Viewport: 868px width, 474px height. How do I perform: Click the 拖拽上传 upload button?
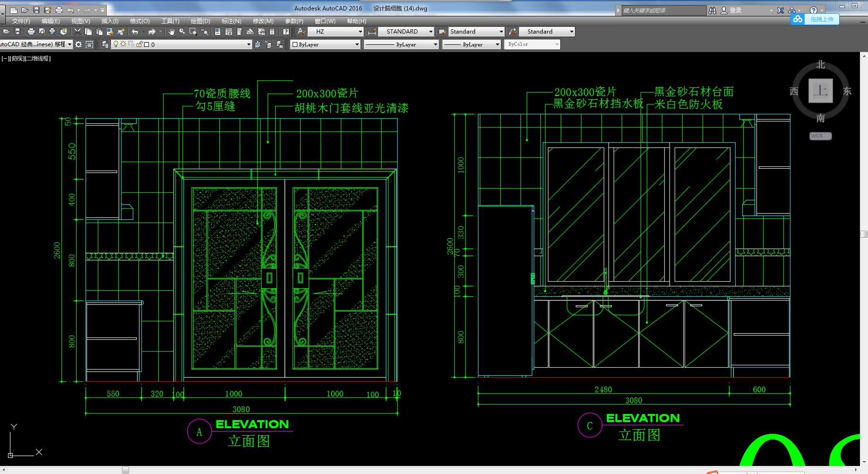[x=816, y=19]
